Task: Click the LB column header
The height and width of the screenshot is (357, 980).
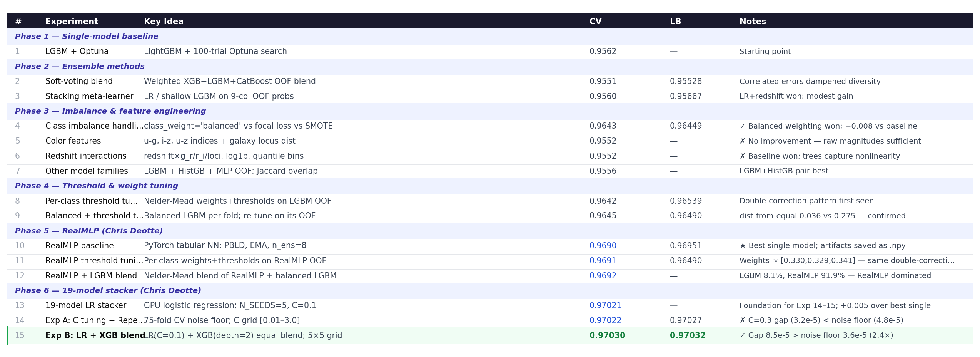Action: pyautogui.click(x=675, y=22)
